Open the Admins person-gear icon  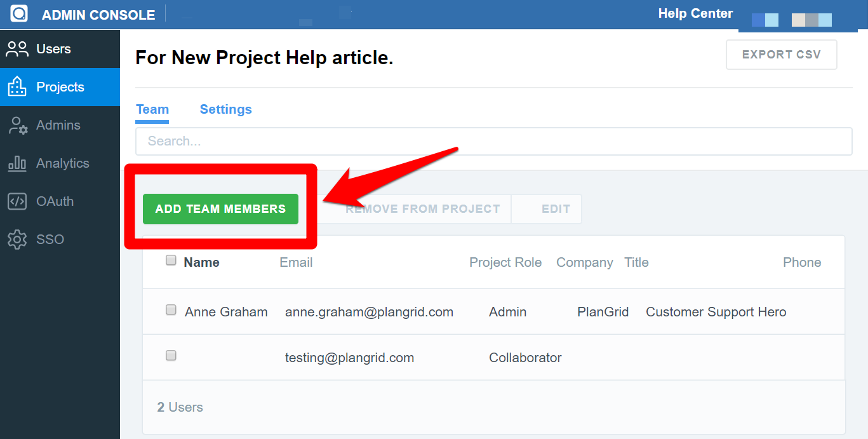pyautogui.click(x=17, y=125)
